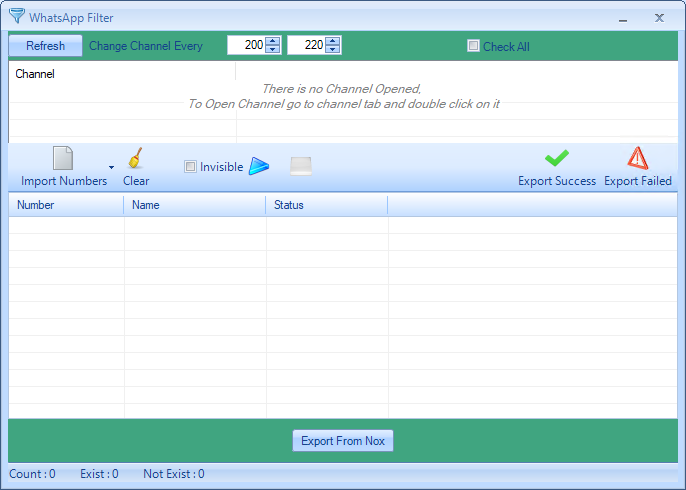686x490 pixels.
Task: Enable the Invisible checkbox
Action: click(190, 167)
